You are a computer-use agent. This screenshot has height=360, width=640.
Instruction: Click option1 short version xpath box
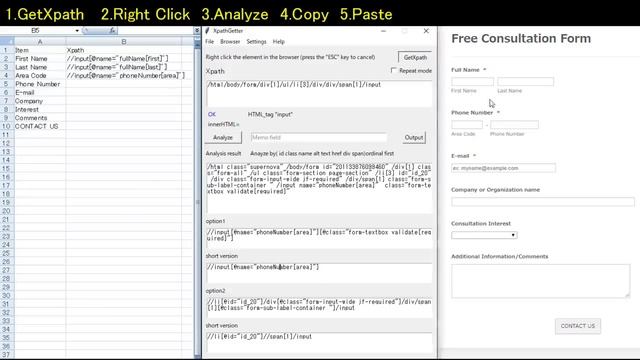[319, 273]
